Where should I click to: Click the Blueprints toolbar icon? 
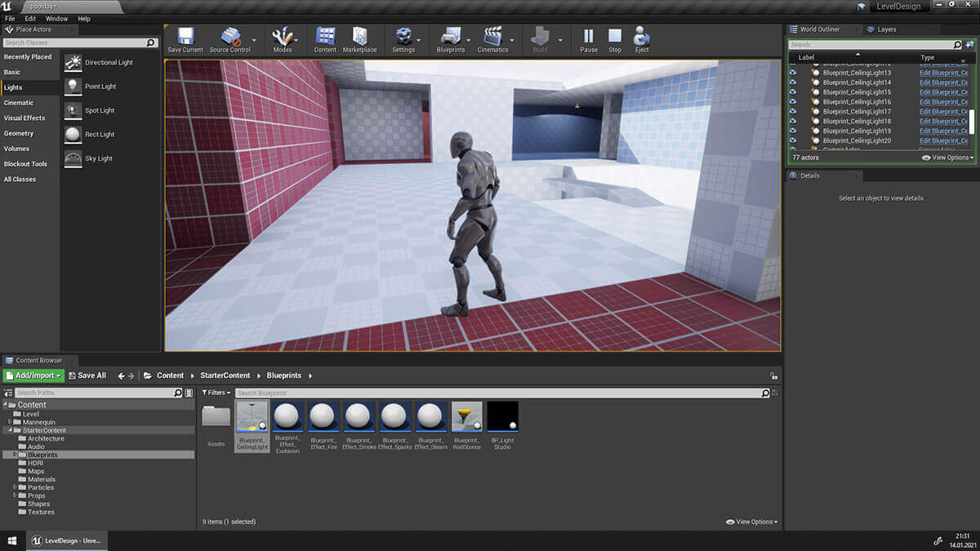coord(451,38)
